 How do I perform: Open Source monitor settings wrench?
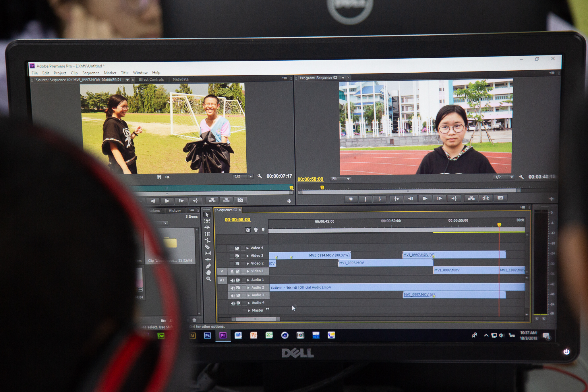tap(260, 176)
